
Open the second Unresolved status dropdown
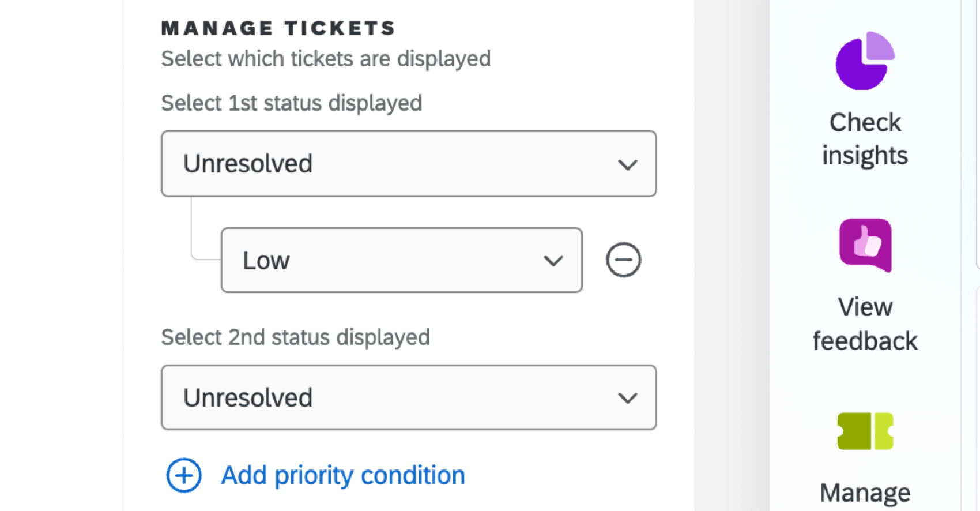tap(409, 397)
